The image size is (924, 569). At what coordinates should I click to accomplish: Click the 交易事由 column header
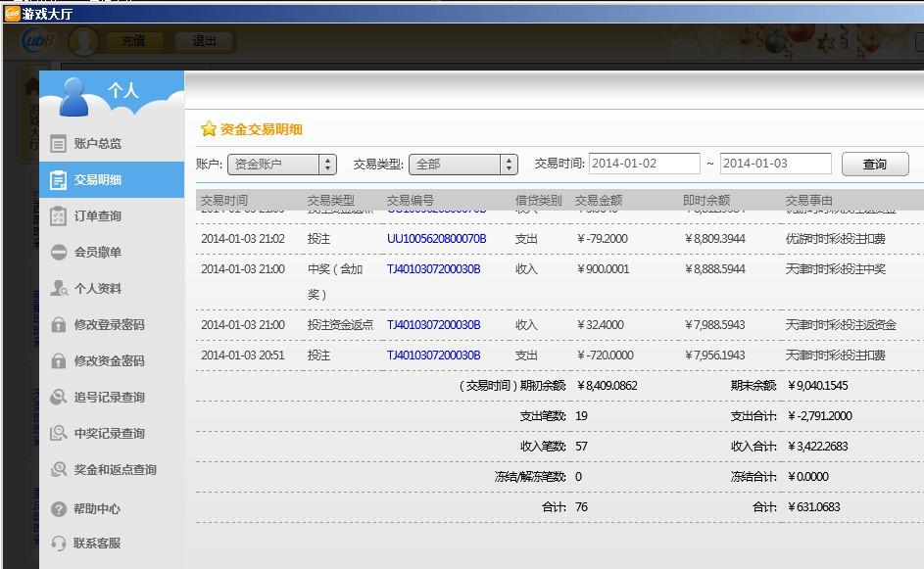[808, 200]
